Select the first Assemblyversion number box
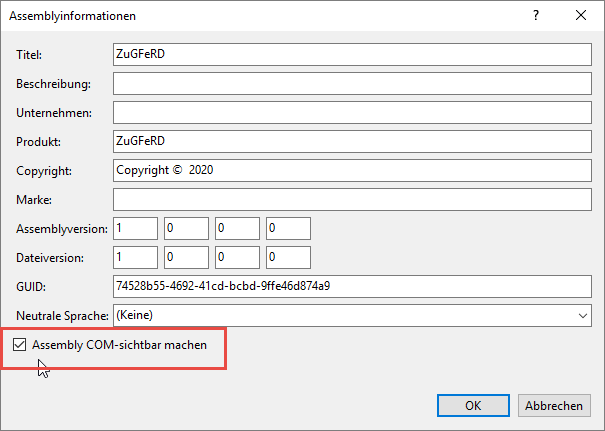605x431 pixels. click(134, 228)
